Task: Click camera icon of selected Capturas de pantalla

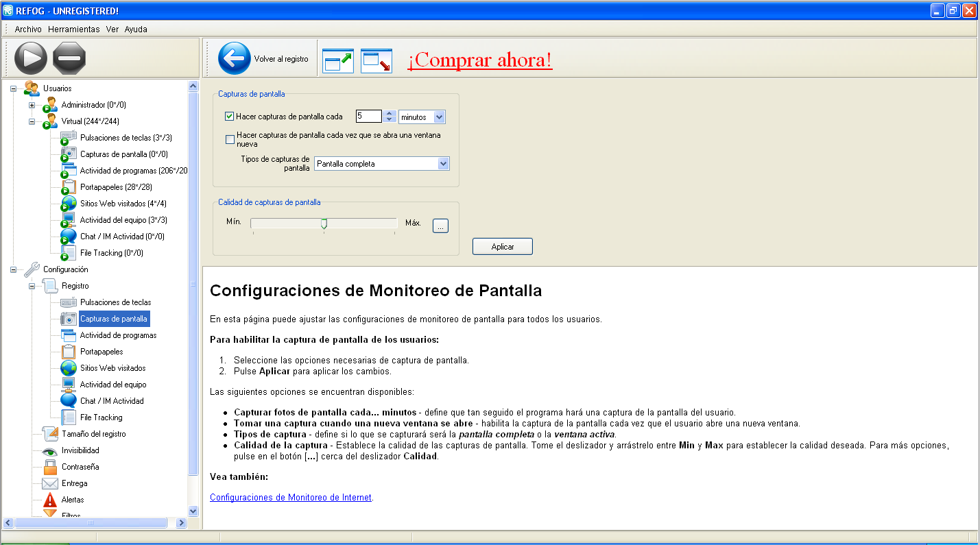Action: tap(69, 319)
